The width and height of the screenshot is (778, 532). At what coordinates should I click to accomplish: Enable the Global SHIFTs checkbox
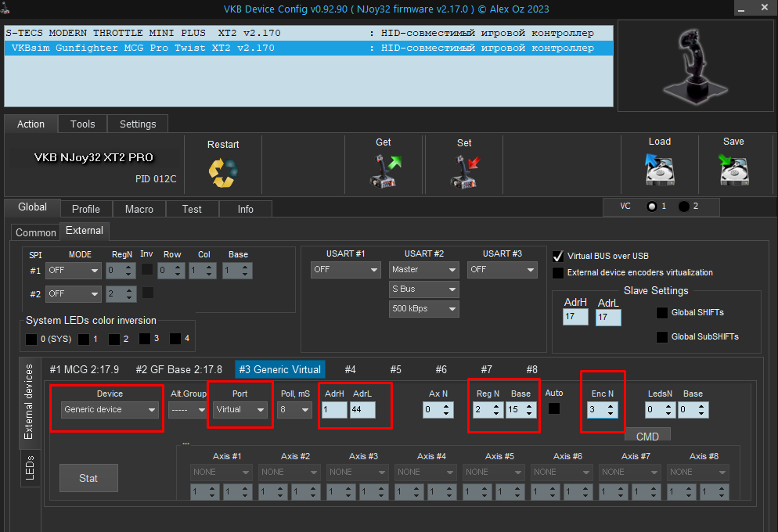coord(662,312)
